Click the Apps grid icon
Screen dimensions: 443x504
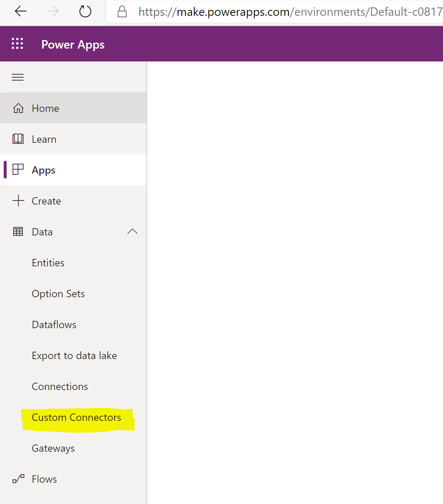[x=18, y=170]
